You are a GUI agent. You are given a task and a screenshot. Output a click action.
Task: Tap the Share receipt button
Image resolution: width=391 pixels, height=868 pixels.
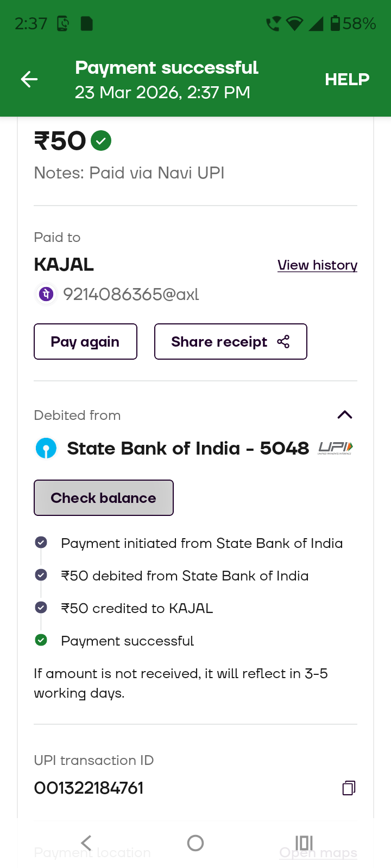[230, 342]
